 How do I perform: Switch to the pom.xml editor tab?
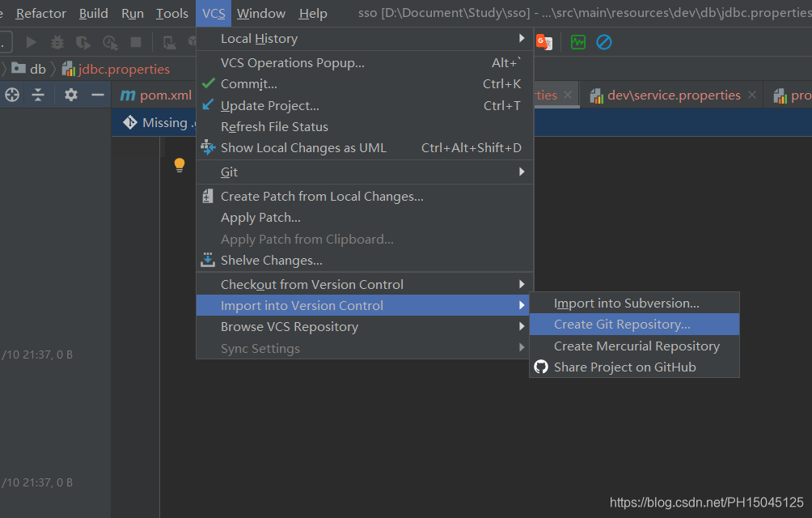click(x=155, y=96)
